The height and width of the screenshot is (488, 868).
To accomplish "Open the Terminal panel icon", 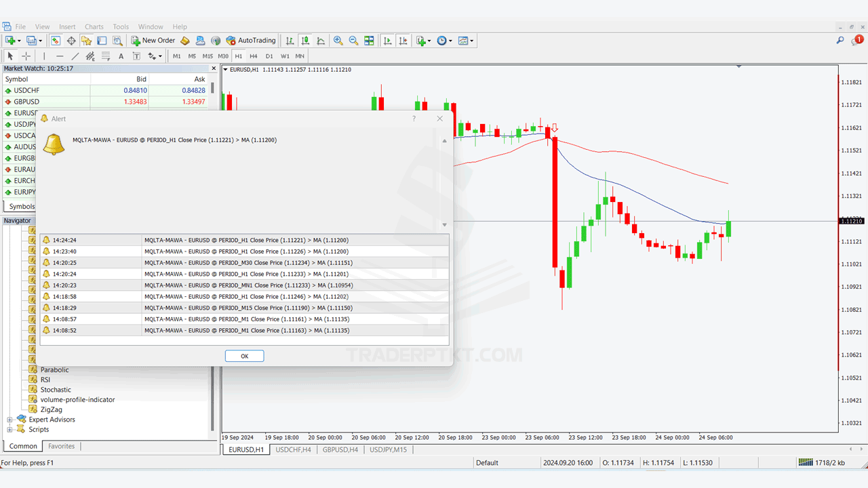I will pos(102,41).
